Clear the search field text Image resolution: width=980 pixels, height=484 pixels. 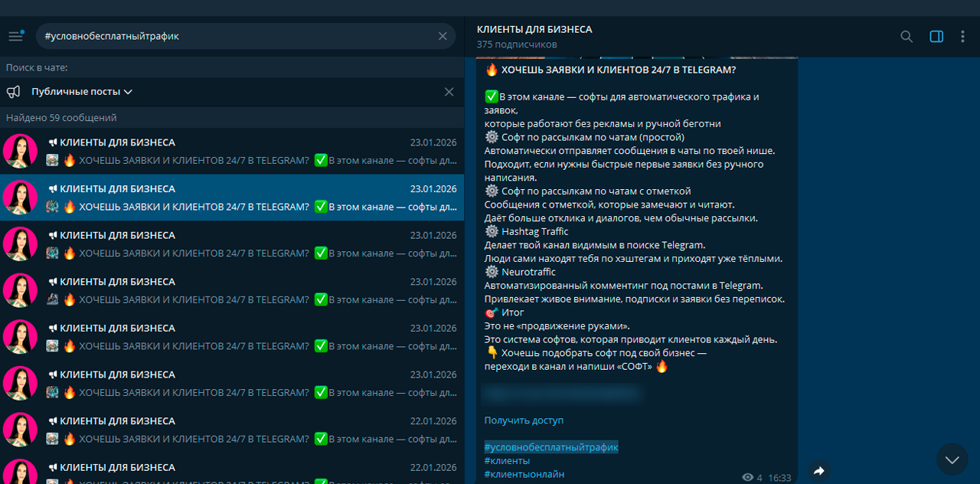pyautogui.click(x=443, y=36)
